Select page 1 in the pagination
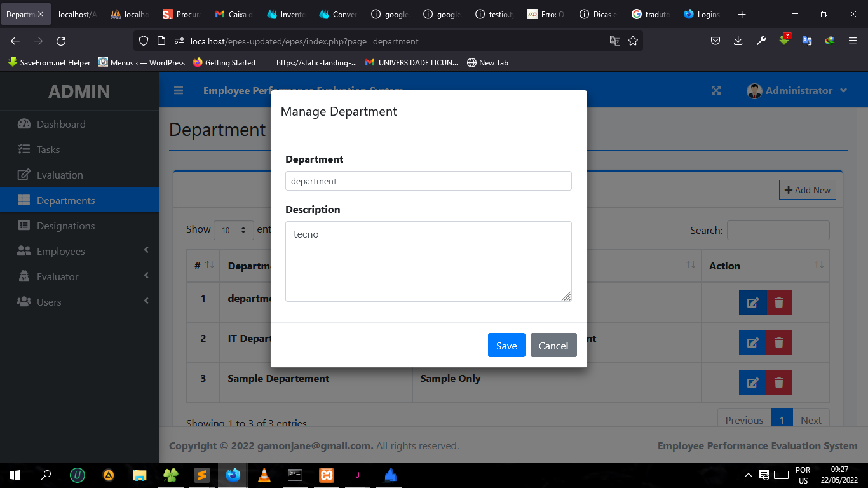Image resolution: width=868 pixels, height=488 pixels. [782, 420]
